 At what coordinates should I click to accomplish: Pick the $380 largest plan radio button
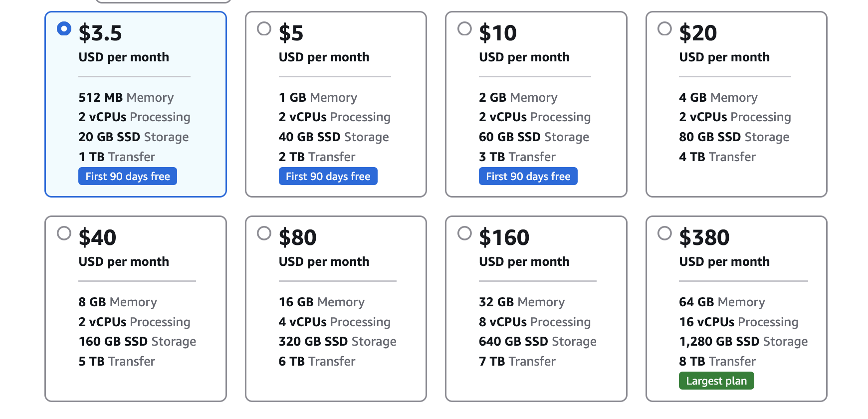click(664, 233)
